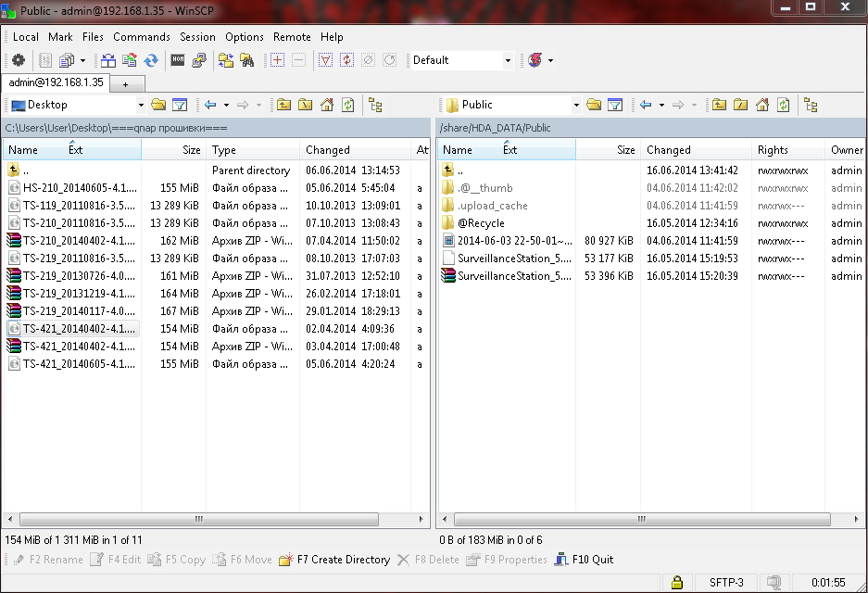868x593 pixels.
Task: Go to root directory in remote panel
Action: tap(740, 105)
